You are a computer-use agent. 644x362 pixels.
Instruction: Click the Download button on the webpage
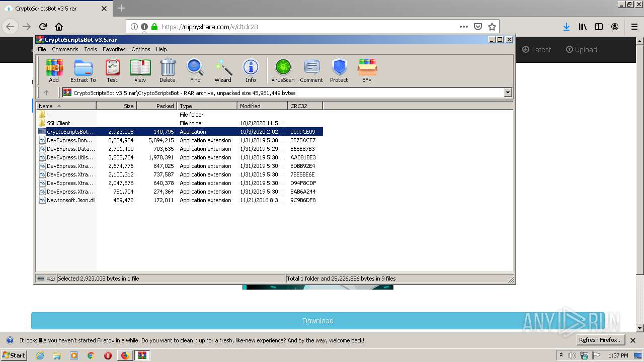point(318,321)
